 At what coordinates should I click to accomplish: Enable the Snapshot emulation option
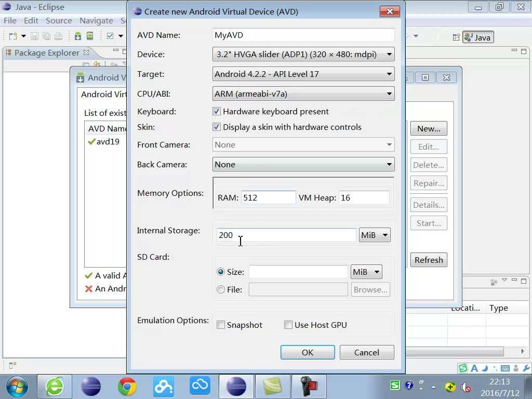tap(220, 325)
